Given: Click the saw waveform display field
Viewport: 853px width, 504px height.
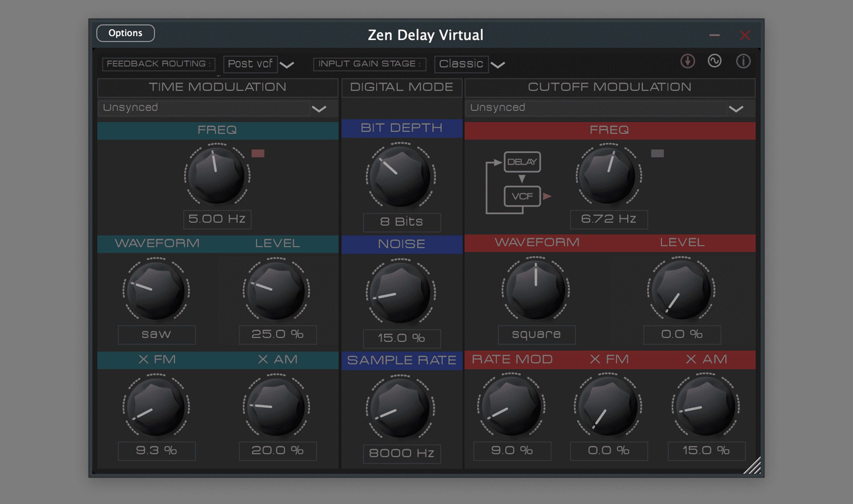Looking at the screenshot, I should coord(157,334).
